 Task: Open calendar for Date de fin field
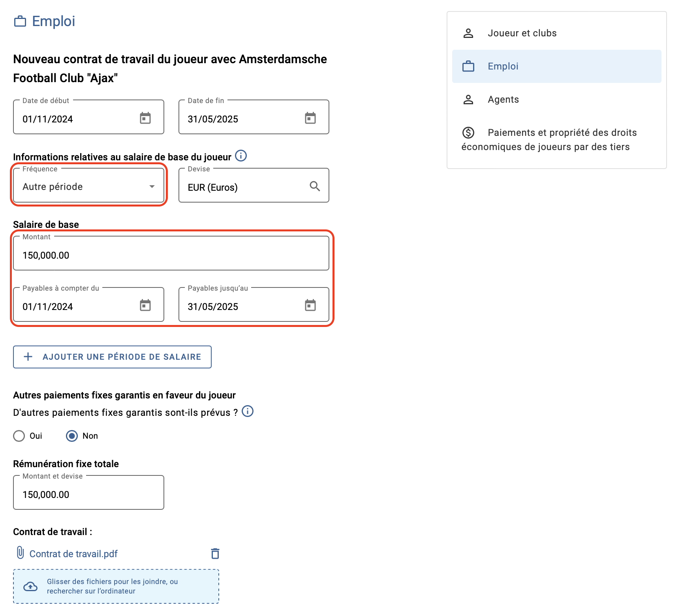(x=310, y=118)
